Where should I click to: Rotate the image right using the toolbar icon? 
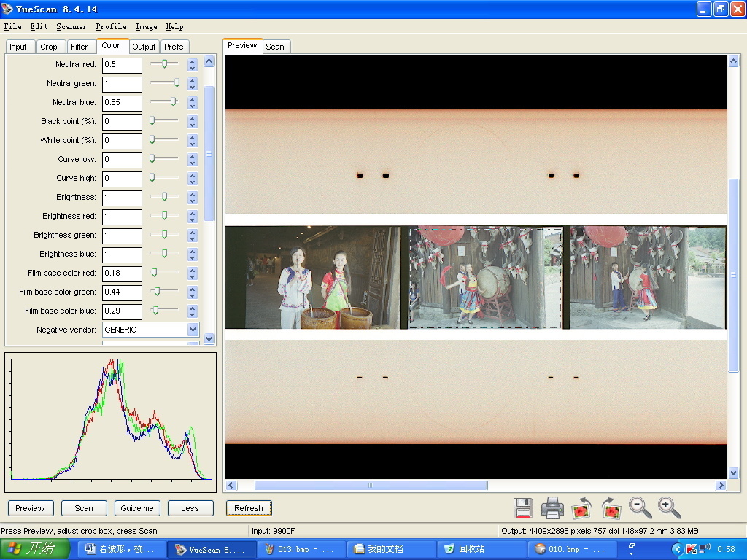[611, 507]
